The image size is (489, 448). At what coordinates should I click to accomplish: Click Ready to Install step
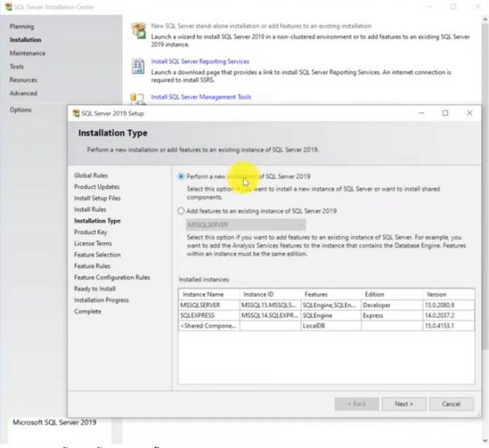(x=95, y=288)
